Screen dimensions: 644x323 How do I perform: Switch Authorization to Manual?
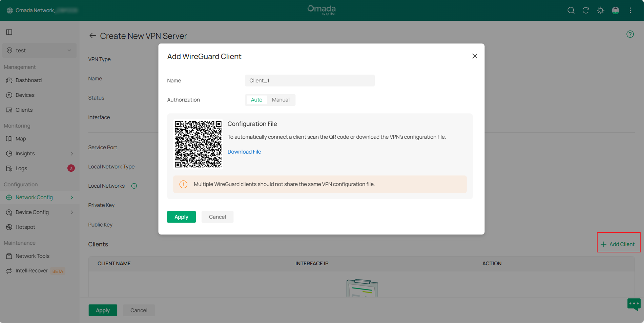tap(281, 100)
